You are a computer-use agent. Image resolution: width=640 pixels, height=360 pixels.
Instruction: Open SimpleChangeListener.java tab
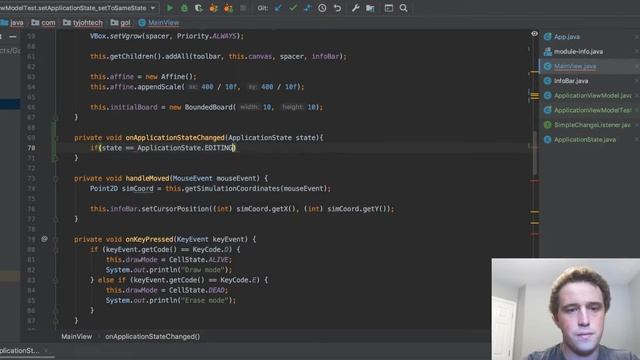[x=590, y=125]
